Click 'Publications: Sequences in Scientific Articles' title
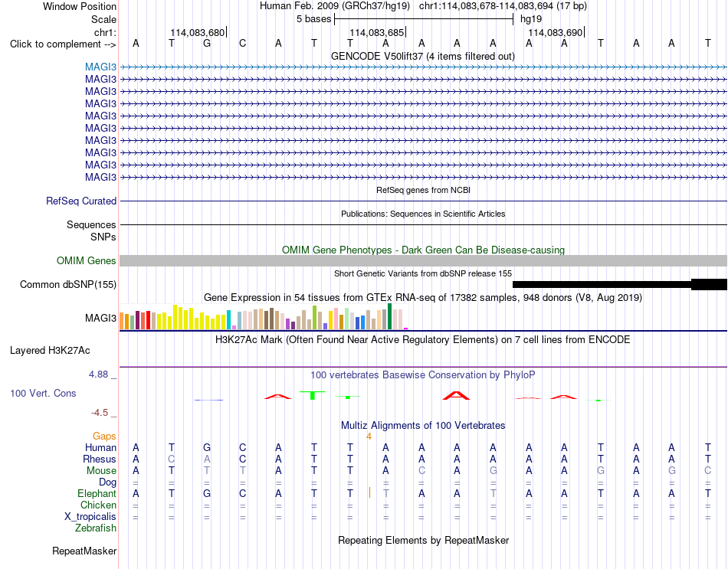Image resolution: width=728 pixels, height=569 pixels. click(423, 214)
